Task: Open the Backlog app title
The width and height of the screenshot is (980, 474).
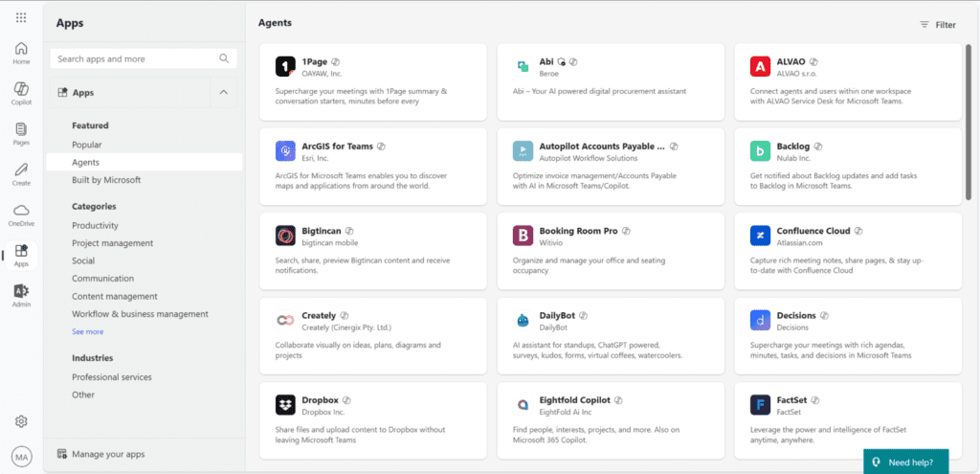Action: click(x=793, y=146)
